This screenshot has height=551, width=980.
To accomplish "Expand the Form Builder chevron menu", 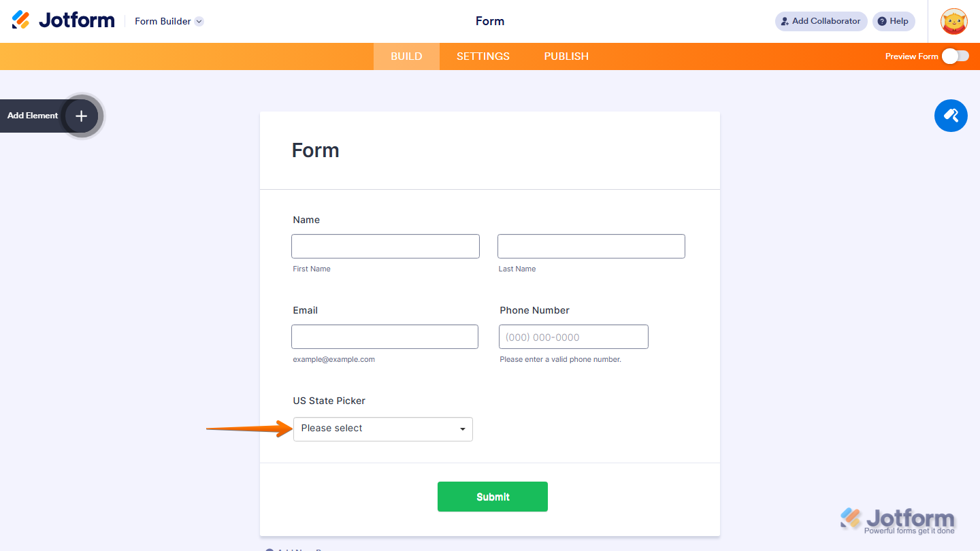I will 198,21.
